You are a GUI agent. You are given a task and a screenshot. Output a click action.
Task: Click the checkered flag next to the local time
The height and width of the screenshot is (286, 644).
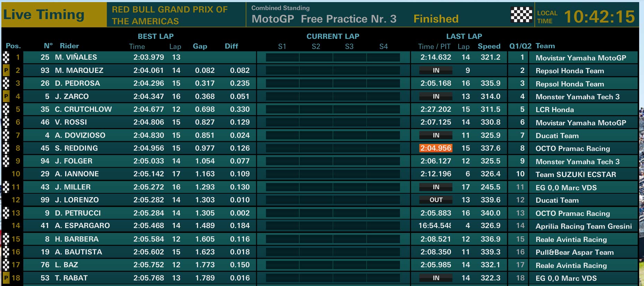(521, 15)
